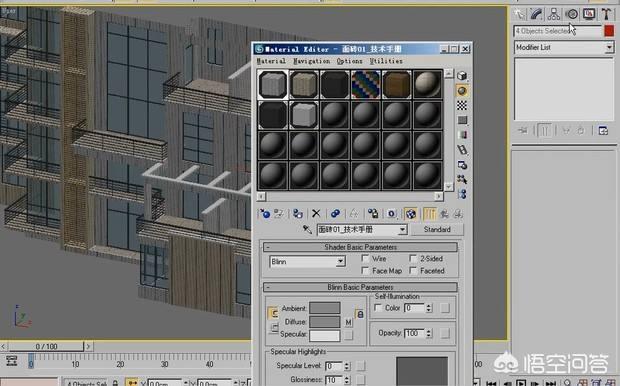Screen dimensions: 620x386
Task: Click Specular map blank button
Action: click(x=348, y=335)
